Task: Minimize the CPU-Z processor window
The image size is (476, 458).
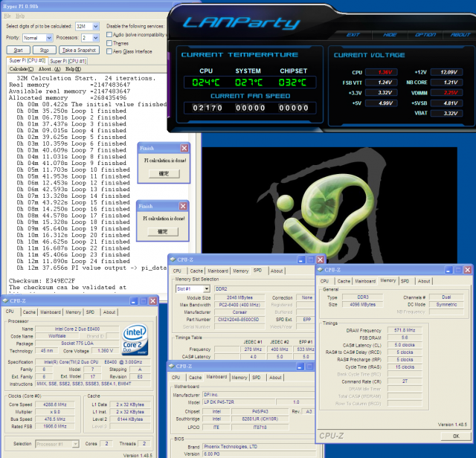Action: click(134, 301)
